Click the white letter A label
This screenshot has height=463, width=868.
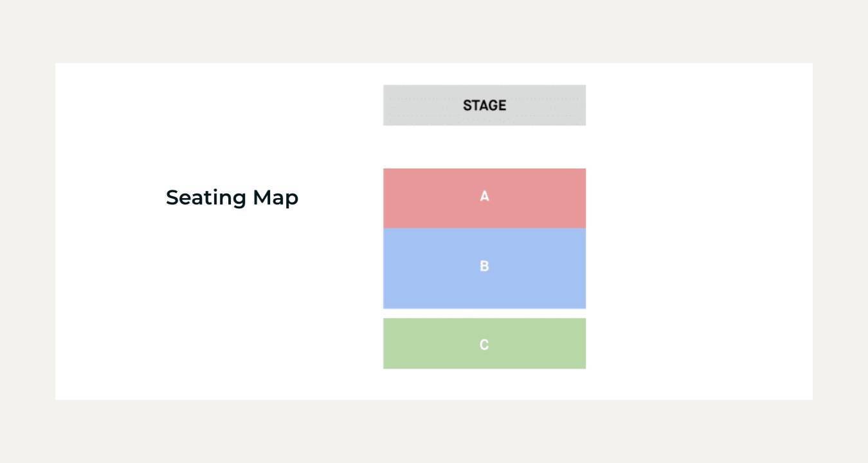click(484, 196)
